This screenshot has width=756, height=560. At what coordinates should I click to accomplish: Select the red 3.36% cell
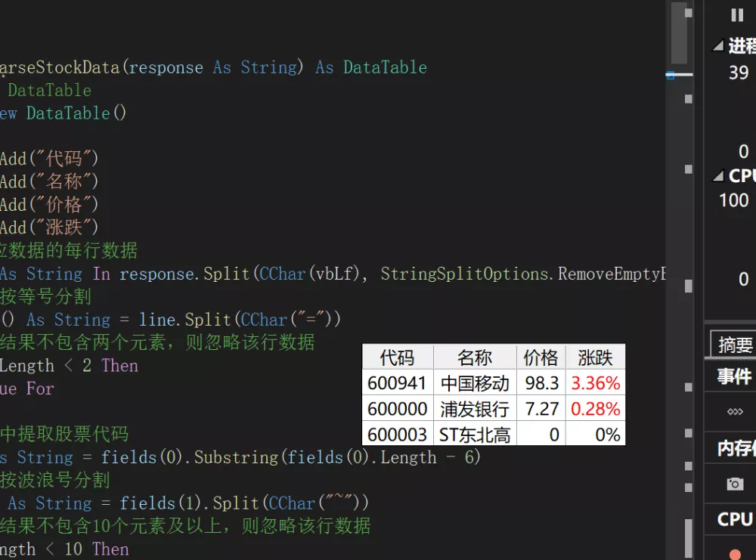point(596,383)
